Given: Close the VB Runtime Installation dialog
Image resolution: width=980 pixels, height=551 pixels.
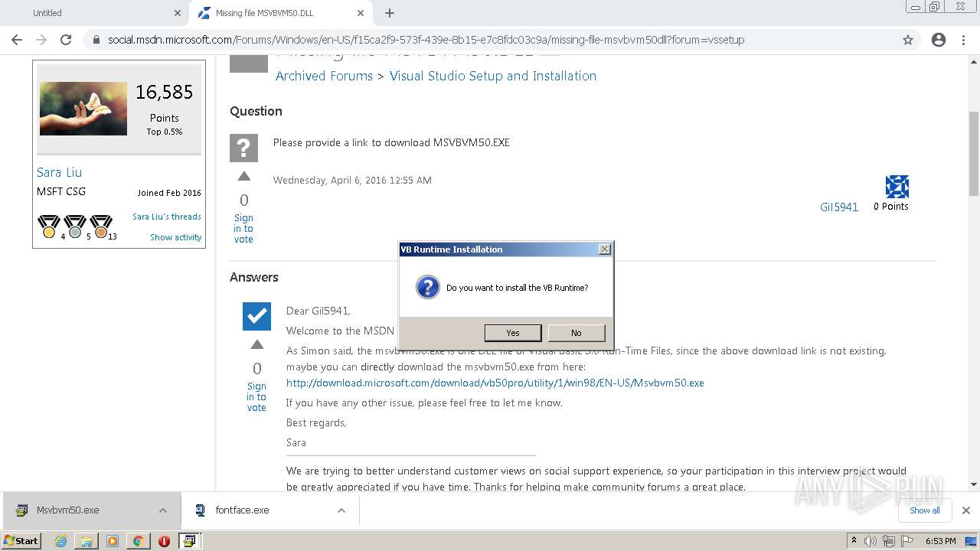Looking at the screenshot, I should (x=604, y=249).
